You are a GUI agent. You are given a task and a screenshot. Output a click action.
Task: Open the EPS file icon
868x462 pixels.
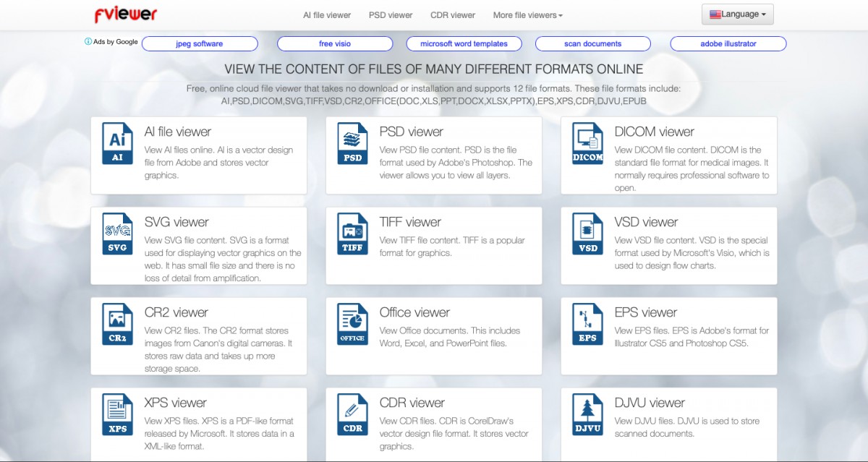click(x=587, y=324)
